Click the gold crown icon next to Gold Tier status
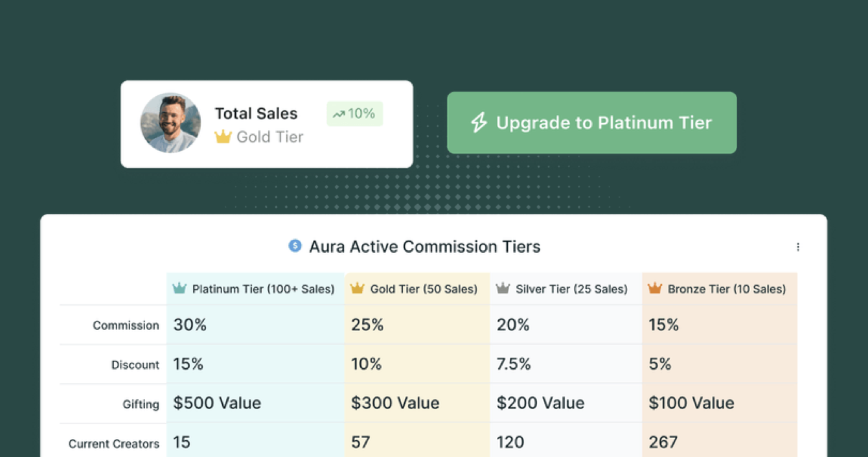This screenshot has width=868, height=457. coord(223,137)
